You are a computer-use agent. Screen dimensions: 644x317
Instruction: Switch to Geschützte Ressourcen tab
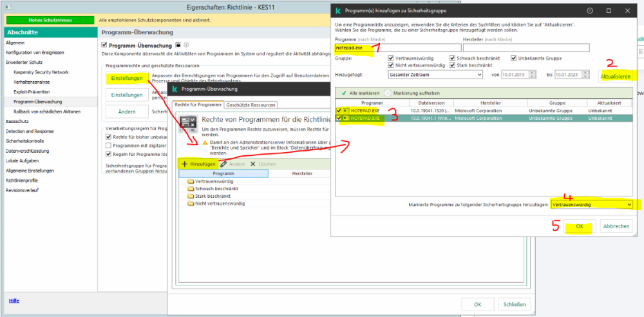(x=251, y=105)
